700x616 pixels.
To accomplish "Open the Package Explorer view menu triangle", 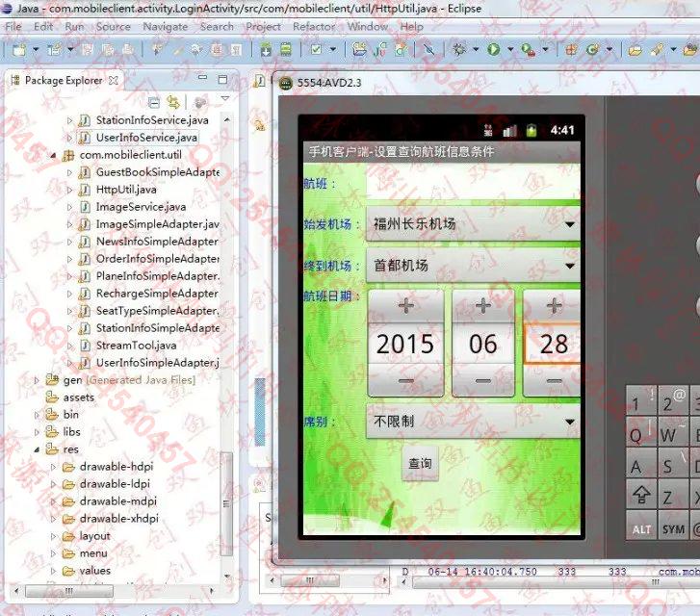I will (x=225, y=98).
